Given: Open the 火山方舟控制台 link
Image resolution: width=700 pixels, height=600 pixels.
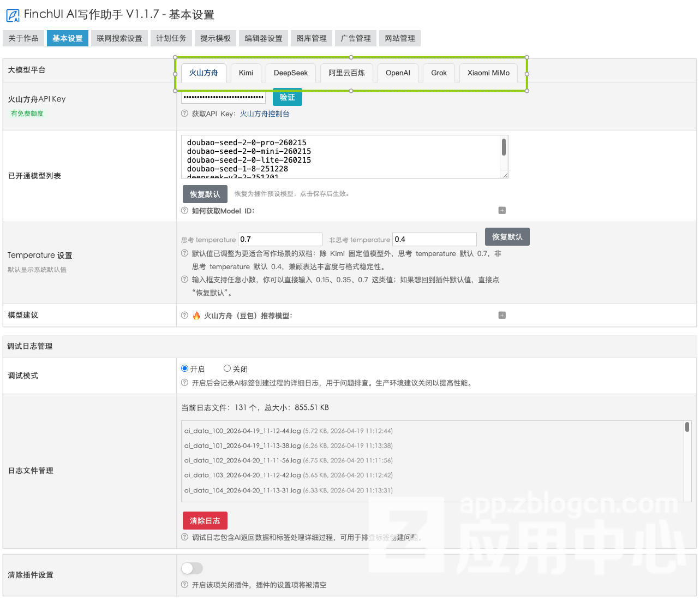Looking at the screenshot, I should [265, 114].
